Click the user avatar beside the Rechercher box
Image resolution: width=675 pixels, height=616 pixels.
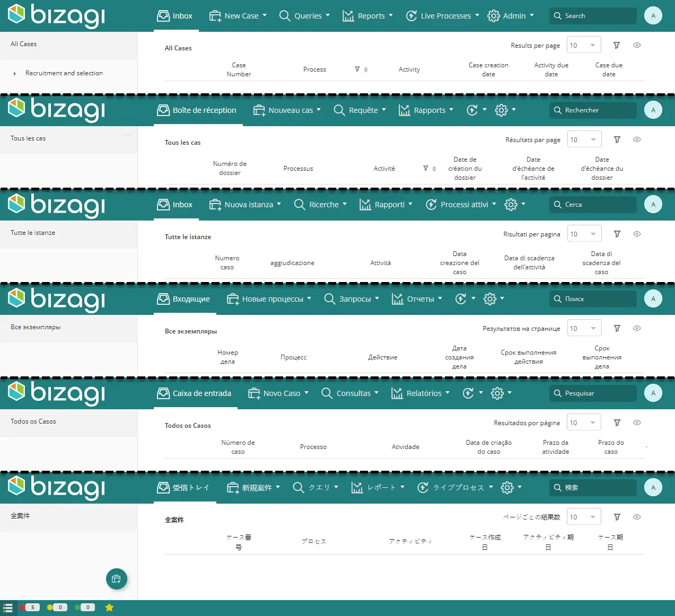pos(653,110)
